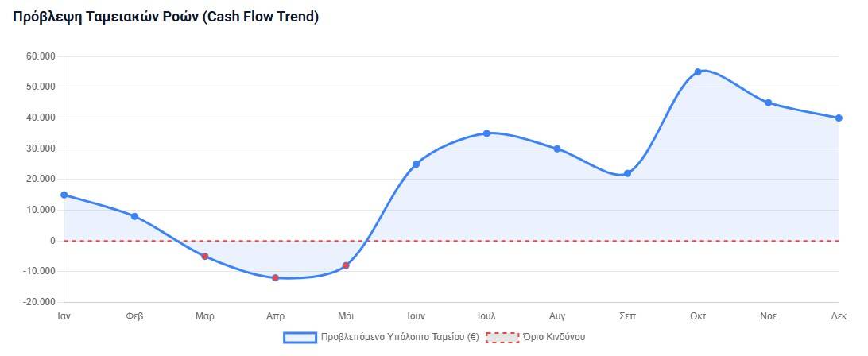Click the red Μαρ negative data point
The height and width of the screenshot is (356, 868).
click(x=205, y=256)
